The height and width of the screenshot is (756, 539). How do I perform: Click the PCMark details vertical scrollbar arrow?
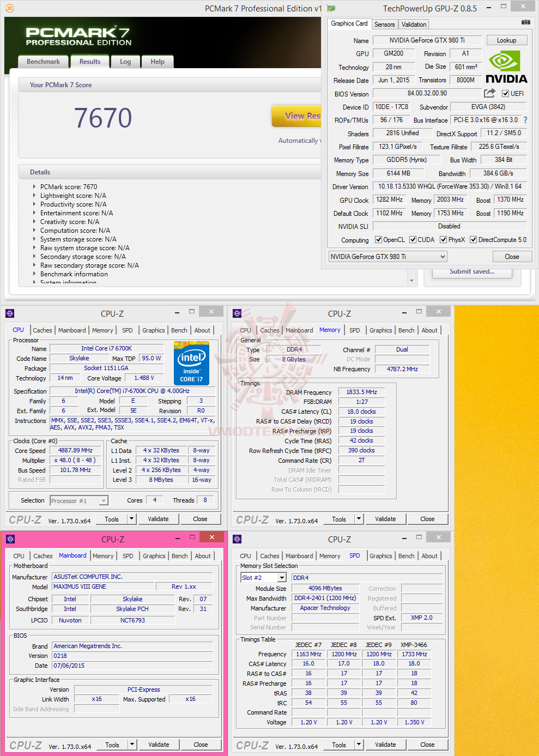coord(411,281)
